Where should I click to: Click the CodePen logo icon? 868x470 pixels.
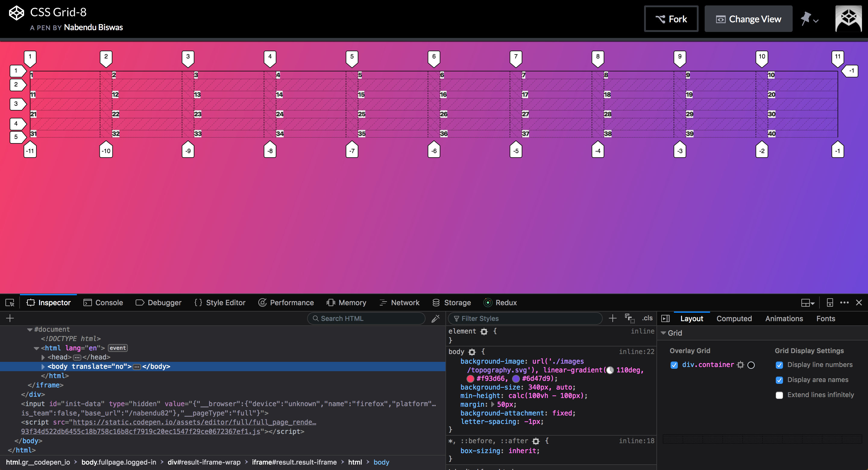point(17,13)
